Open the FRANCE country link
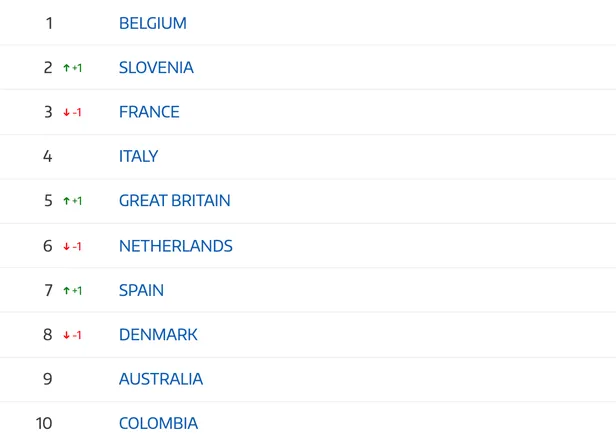 click(149, 112)
